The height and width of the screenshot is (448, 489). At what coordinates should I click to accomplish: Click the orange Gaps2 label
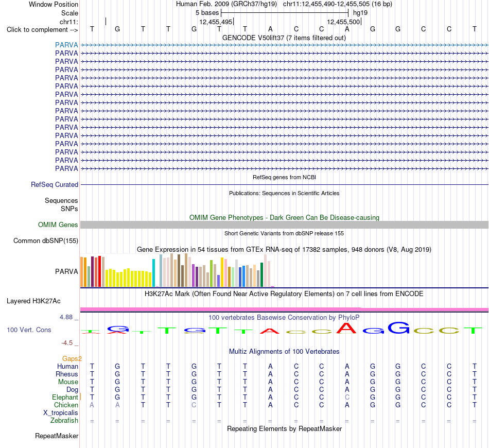[72, 359]
